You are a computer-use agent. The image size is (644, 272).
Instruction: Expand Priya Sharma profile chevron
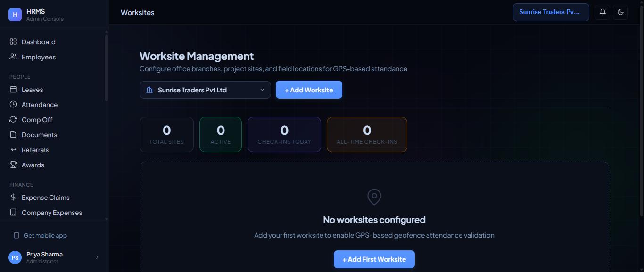coord(97,257)
